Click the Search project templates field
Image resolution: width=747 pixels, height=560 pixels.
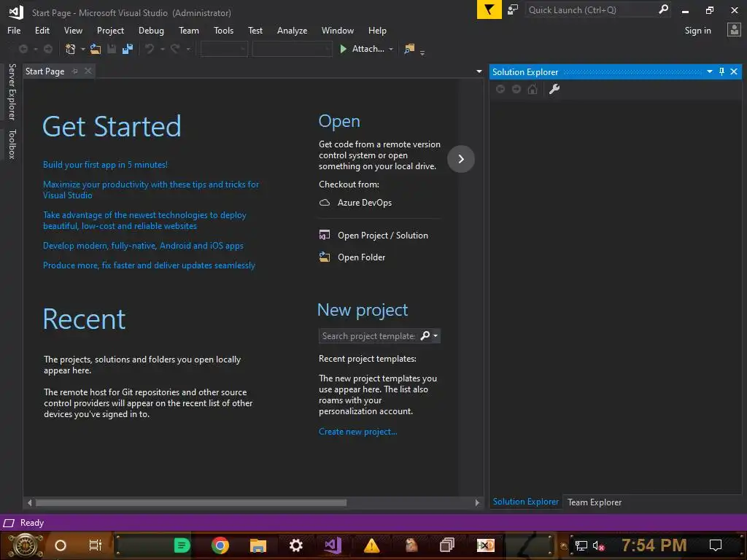click(x=369, y=335)
